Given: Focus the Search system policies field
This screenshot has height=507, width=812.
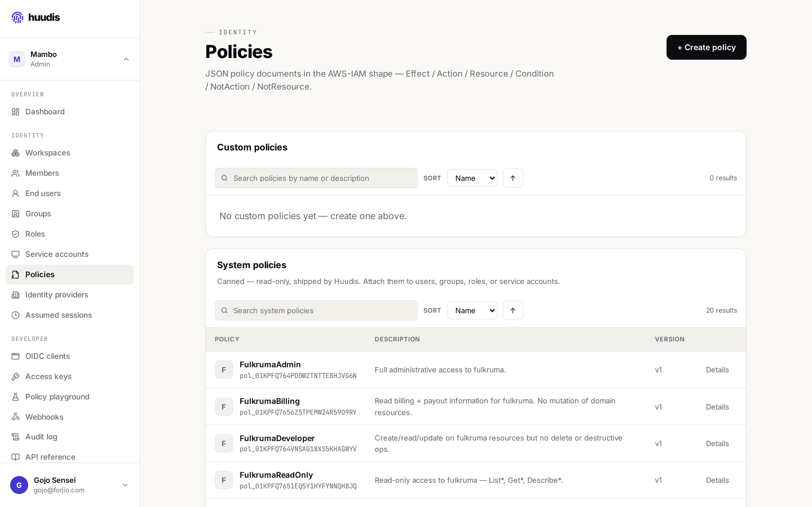Looking at the screenshot, I should (x=316, y=310).
